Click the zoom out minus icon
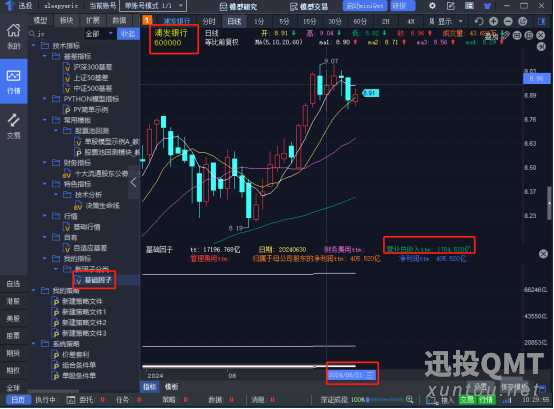 [x=508, y=22]
